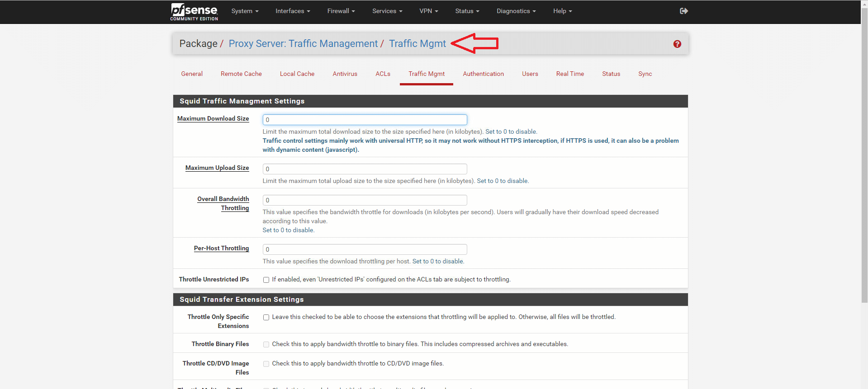Check Throttle Only Specific Extensions
Screen dimensions: 868x389
(x=266, y=317)
